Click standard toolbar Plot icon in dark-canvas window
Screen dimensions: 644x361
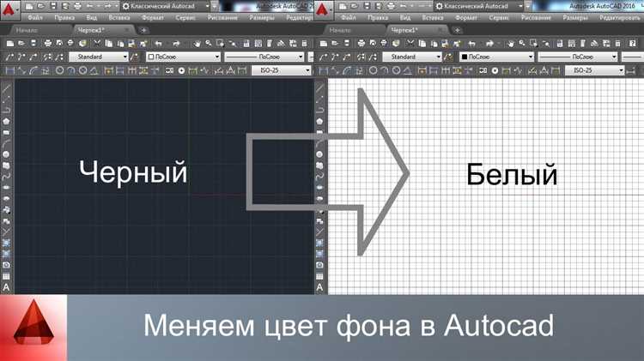pyautogui.click(x=47, y=43)
